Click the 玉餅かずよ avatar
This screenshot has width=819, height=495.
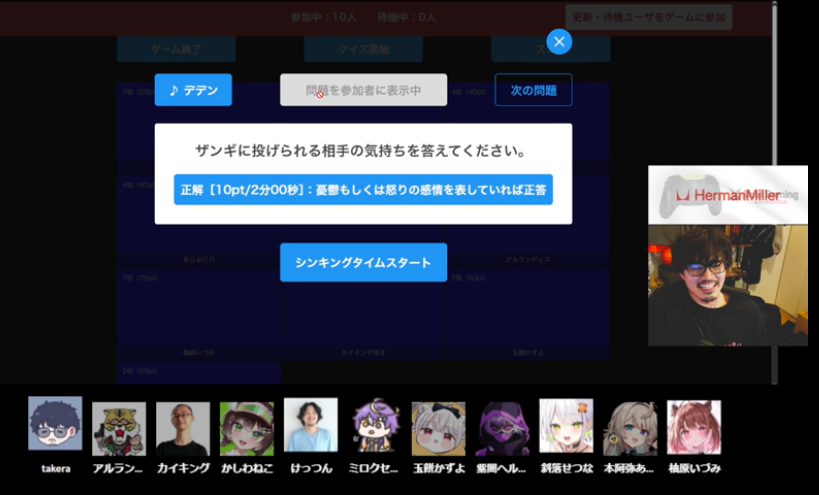(438, 429)
